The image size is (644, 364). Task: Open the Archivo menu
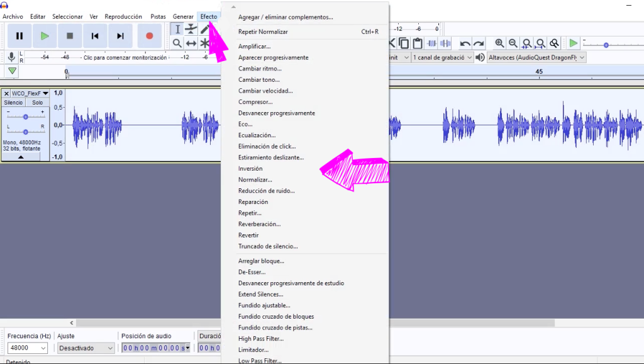coord(13,17)
